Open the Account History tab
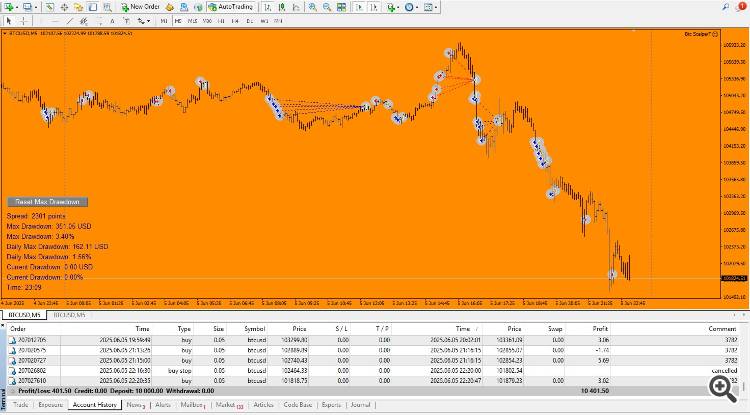 (94, 405)
